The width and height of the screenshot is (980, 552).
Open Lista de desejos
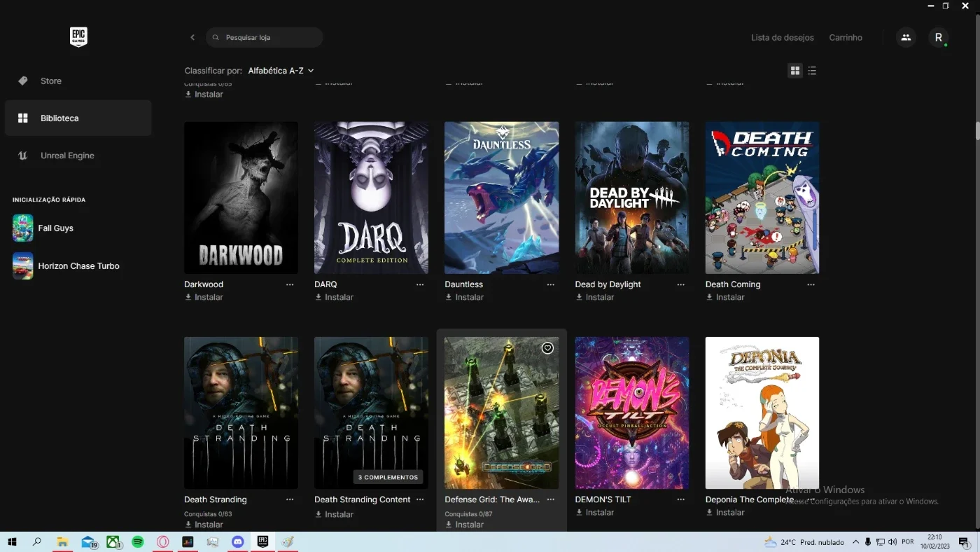coord(783,38)
